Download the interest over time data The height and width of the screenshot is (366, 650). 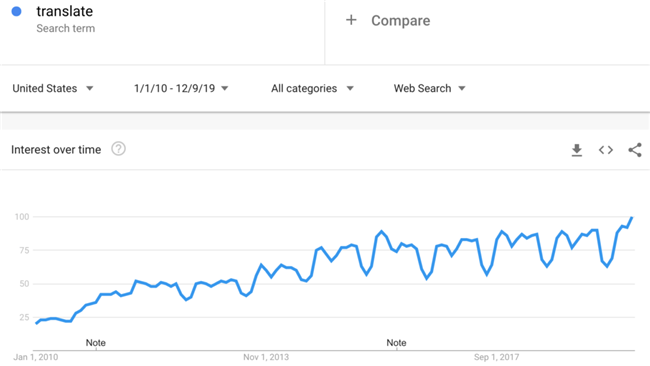[577, 150]
